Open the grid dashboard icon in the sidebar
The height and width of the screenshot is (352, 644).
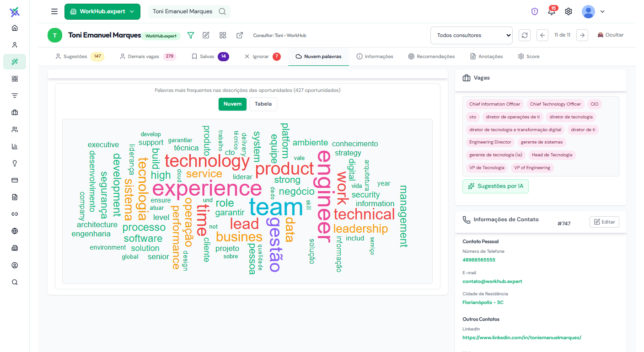(15, 79)
